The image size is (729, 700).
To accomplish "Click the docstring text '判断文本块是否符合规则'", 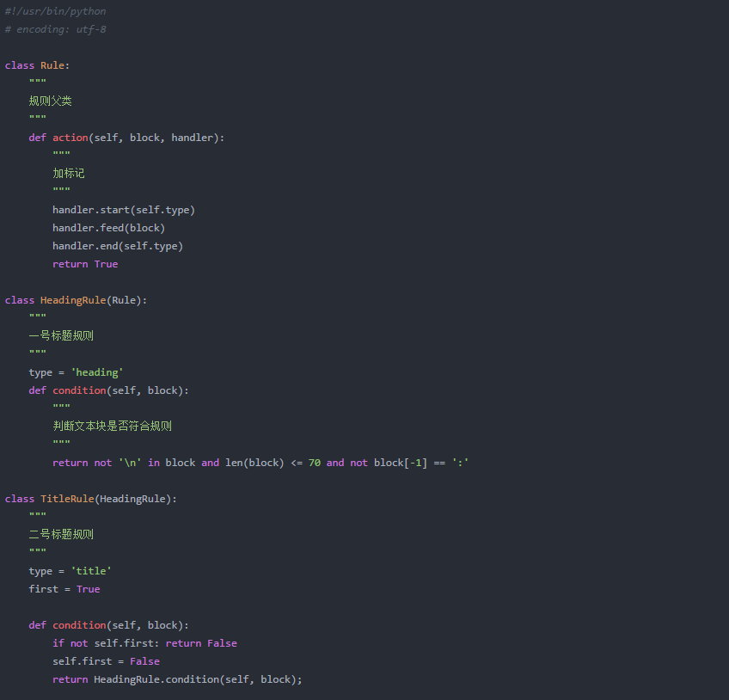I will point(112,426).
